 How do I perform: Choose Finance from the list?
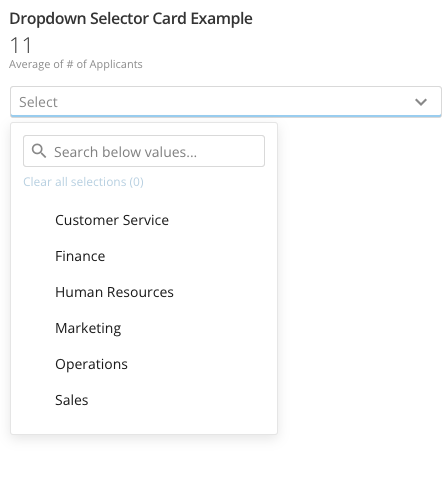tap(80, 256)
